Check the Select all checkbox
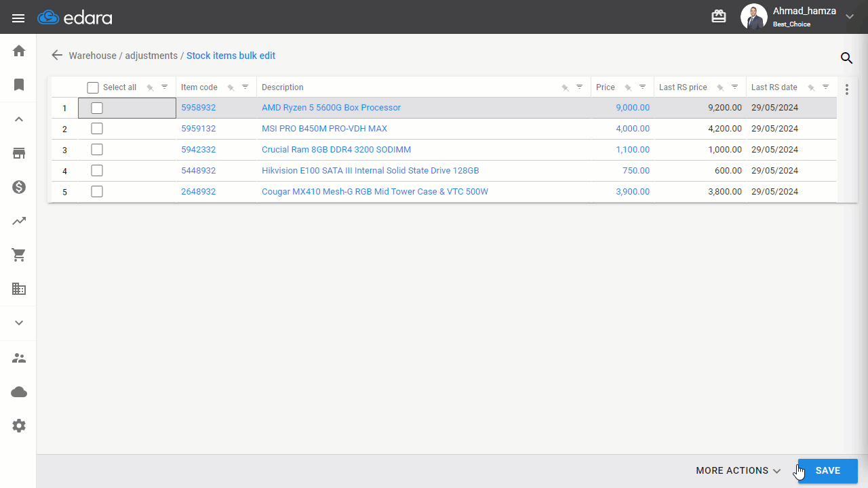This screenshot has height=488, width=868. point(93,87)
